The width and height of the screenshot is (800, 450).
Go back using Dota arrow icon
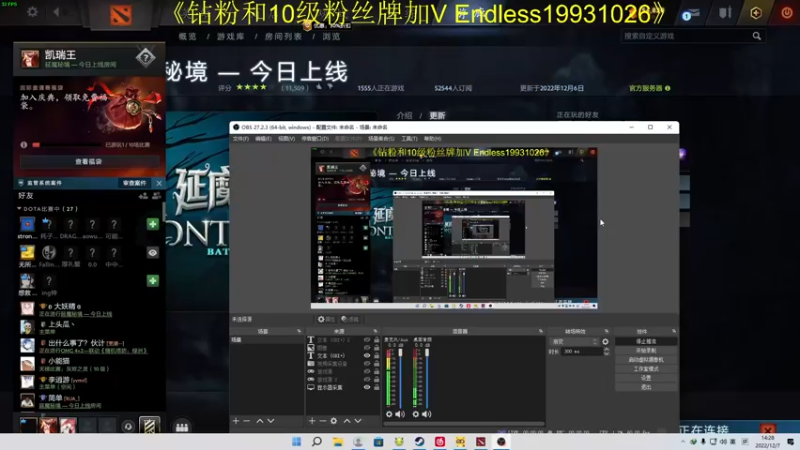click(56, 11)
